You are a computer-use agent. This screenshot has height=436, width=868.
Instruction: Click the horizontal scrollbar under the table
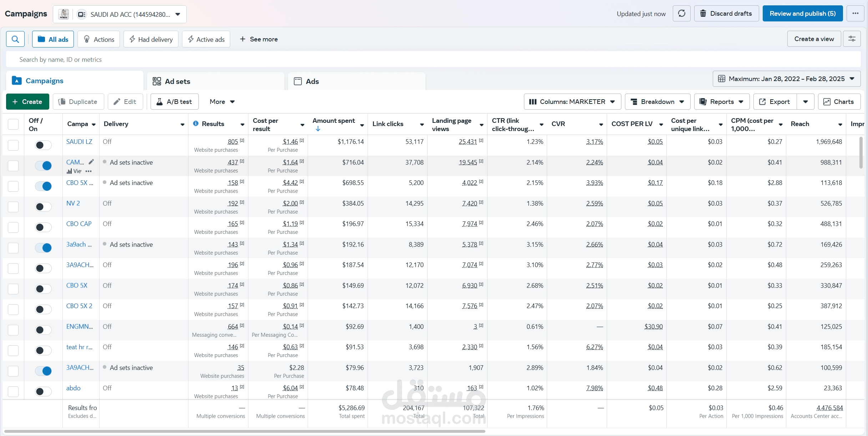pos(244,431)
